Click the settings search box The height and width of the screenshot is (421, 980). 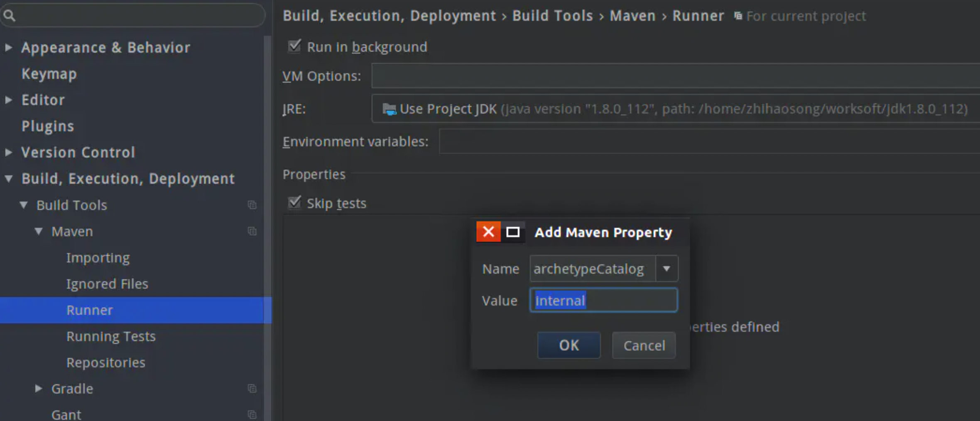(x=133, y=15)
